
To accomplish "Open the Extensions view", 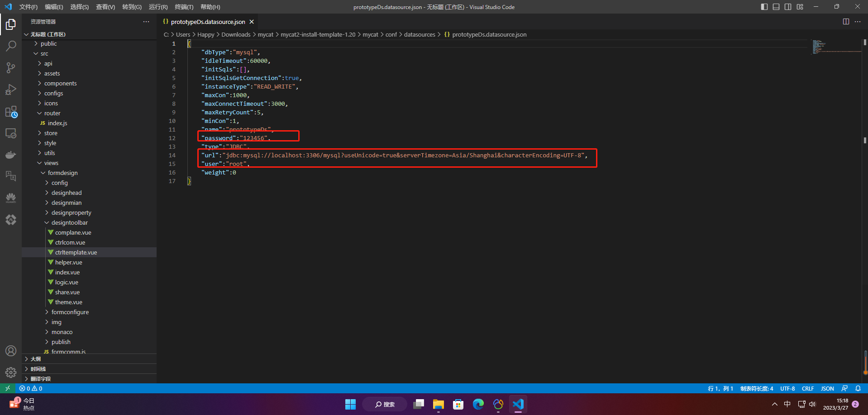I will point(11,112).
